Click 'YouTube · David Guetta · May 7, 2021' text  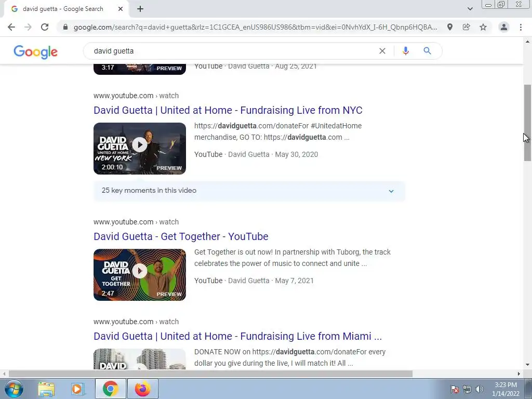[254, 281]
